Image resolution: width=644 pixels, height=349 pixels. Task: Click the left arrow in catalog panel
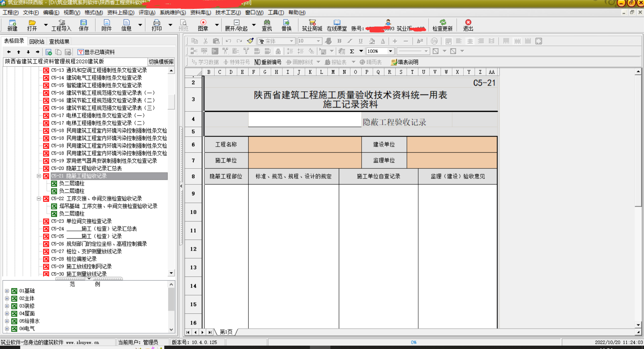pyautogui.click(x=9, y=52)
